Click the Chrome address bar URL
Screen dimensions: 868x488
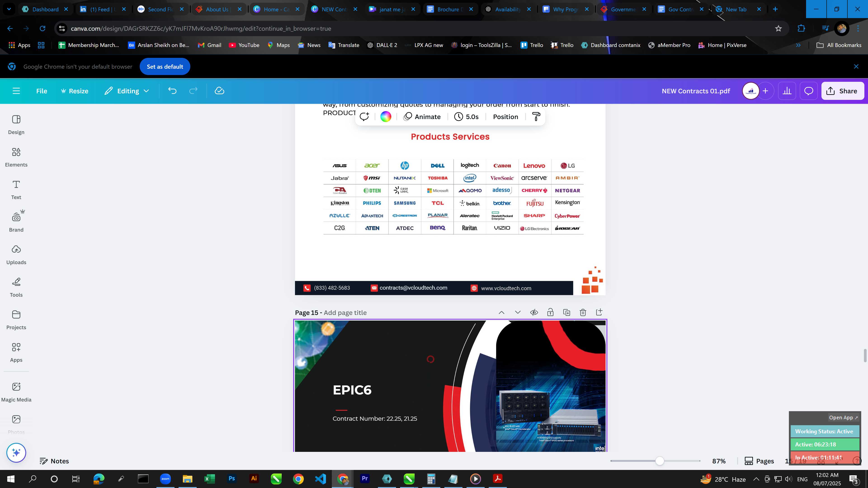pyautogui.click(x=201, y=29)
